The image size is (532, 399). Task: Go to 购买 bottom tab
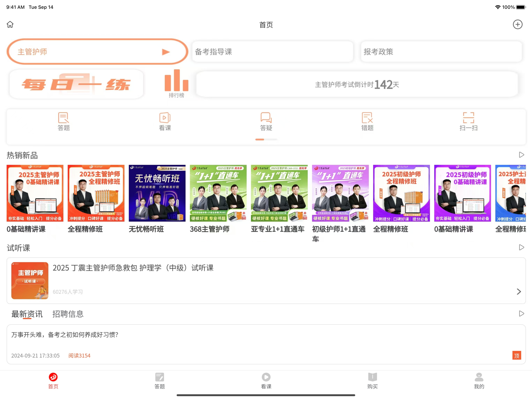tap(373, 381)
